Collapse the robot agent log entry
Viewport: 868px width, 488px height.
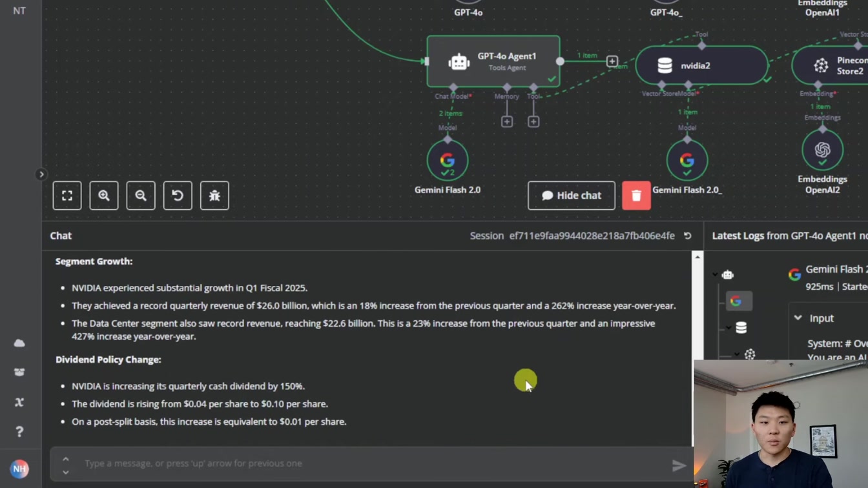tap(715, 274)
